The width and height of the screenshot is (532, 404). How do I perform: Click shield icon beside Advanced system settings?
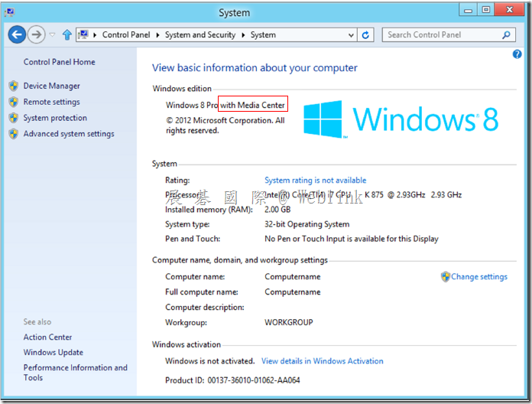[14, 134]
